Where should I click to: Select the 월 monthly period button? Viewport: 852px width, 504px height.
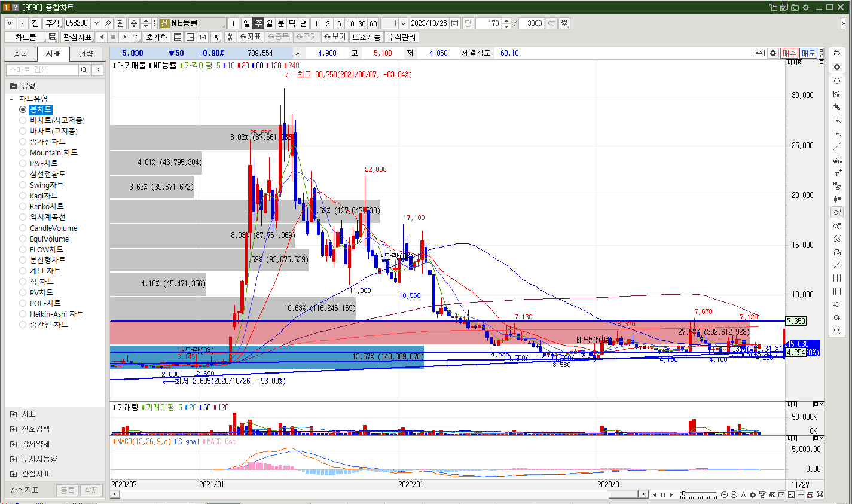coord(269,23)
